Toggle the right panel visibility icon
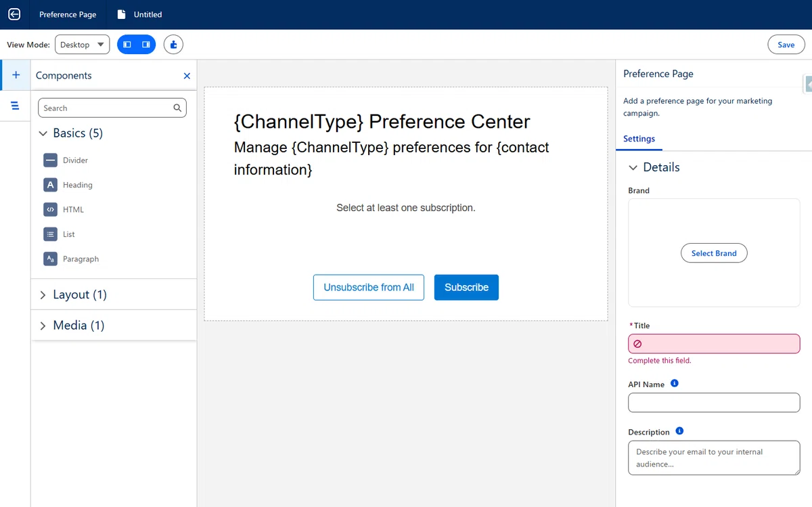This screenshot has height=507, width=812. [146, 45]
